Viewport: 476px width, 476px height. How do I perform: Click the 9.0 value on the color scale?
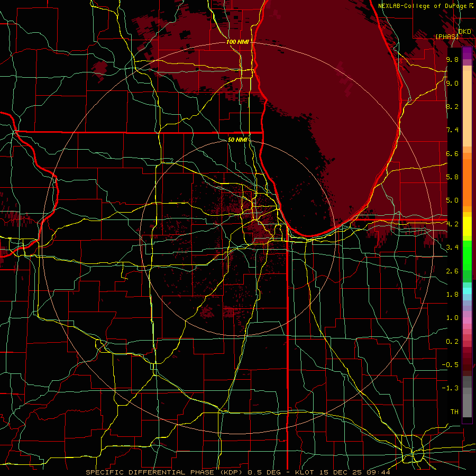[x=452, y=83]
